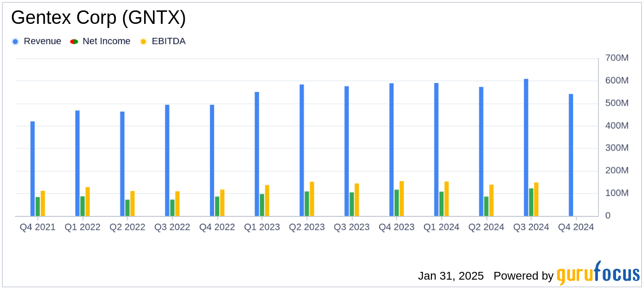
Task: Toggle the EBITDA series label in legend
Action: tap(169, 42)
